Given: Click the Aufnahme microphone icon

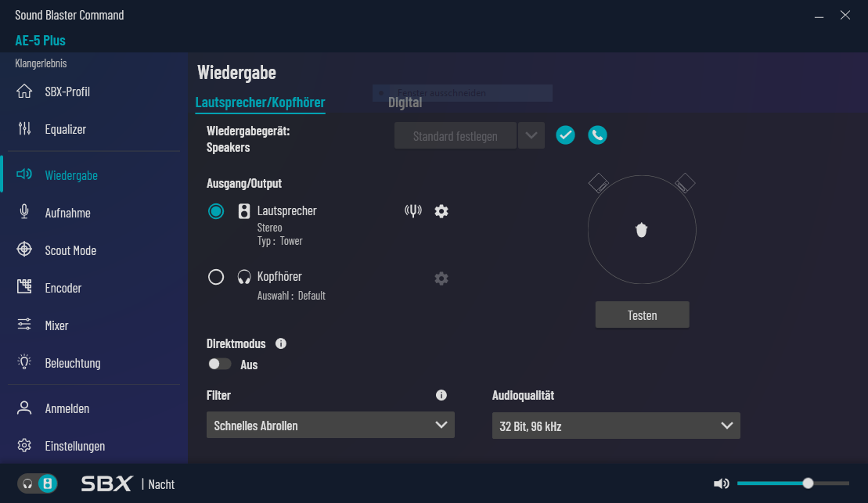Looking at the screenshot, I should coord(24,213).
